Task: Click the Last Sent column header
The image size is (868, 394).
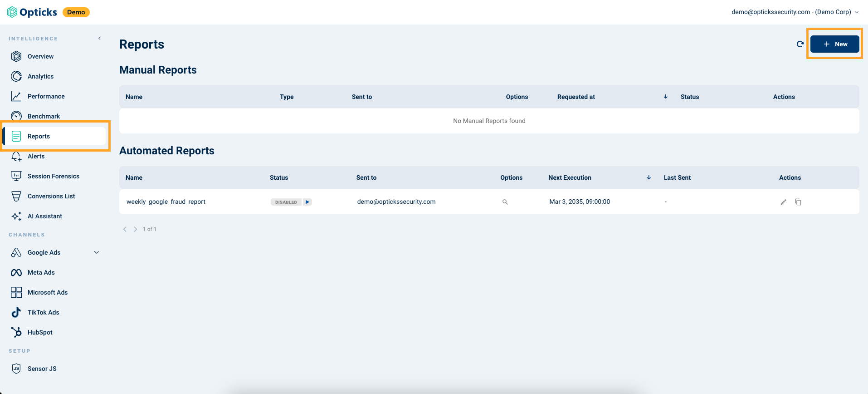Action: click(677, 177)
